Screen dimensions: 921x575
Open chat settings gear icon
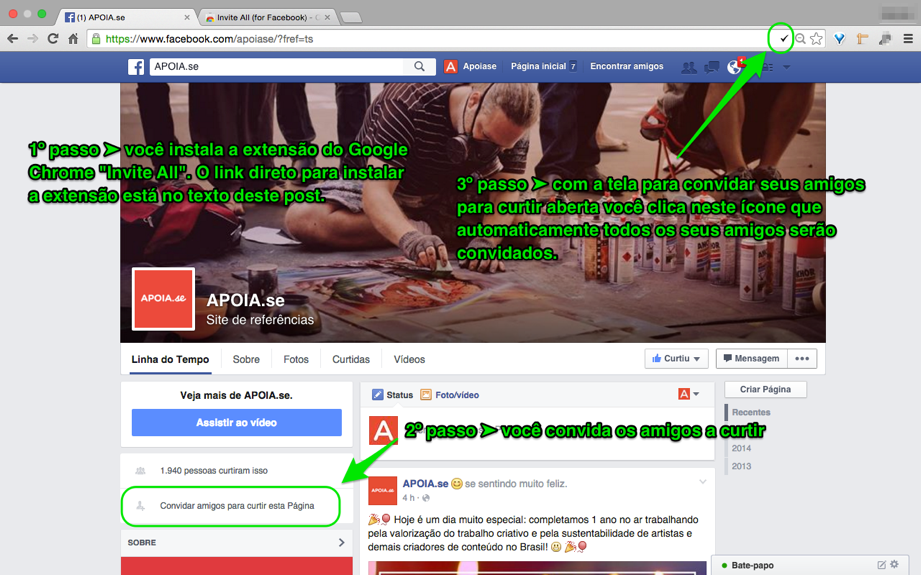(895, 564)
